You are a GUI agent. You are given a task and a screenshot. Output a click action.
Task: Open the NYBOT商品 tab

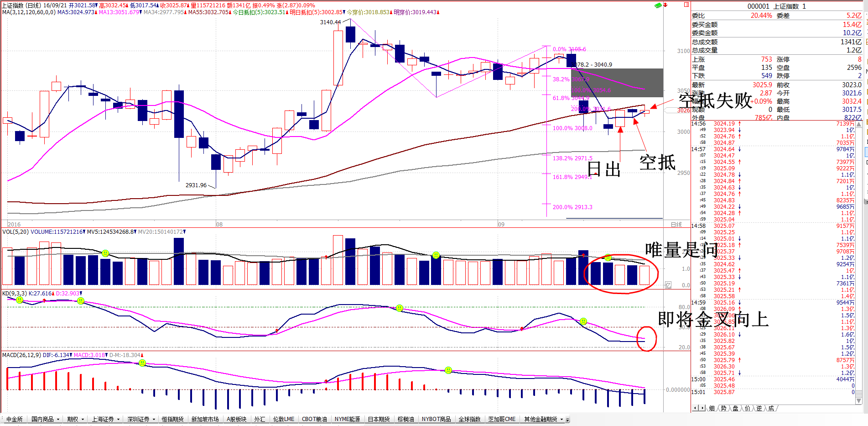click(436, 419)
